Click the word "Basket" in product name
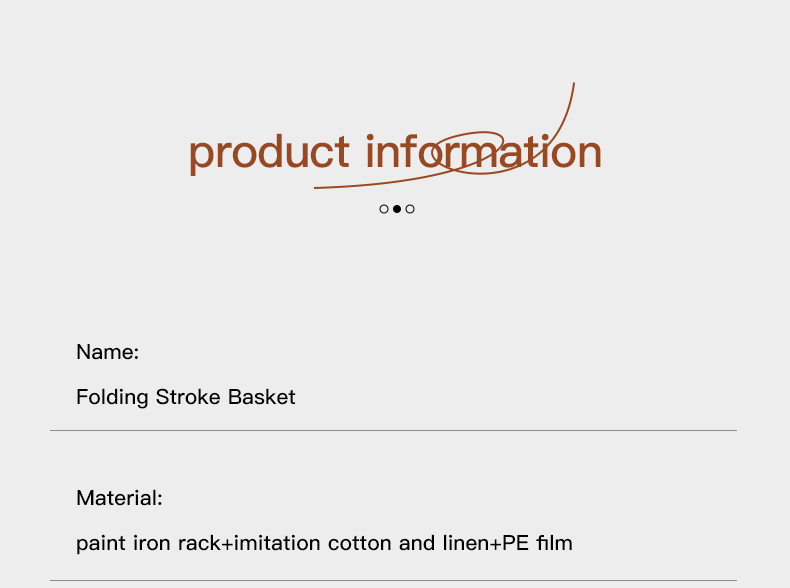The width and height of the screenshot is (790, 588). (x=262, y=397)
